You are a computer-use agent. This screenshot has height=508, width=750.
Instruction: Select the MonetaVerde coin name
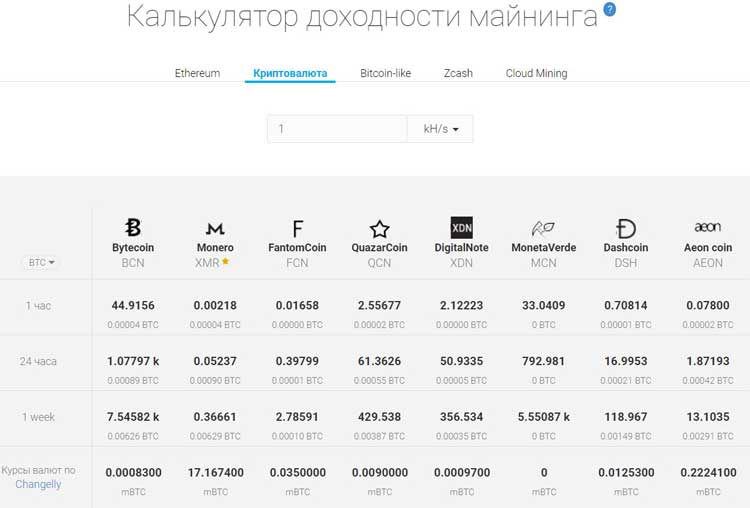(x=544, y=247)
